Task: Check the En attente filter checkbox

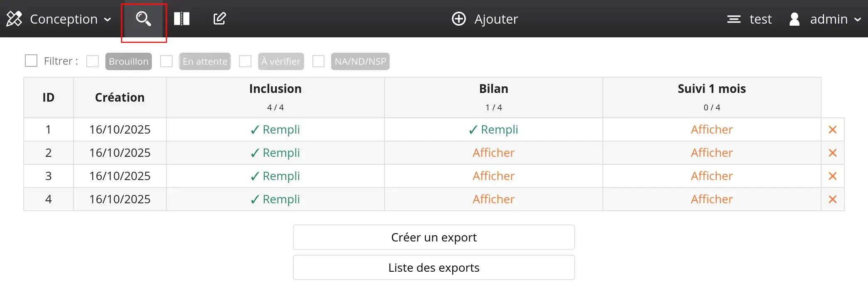Action: [166, 61]
